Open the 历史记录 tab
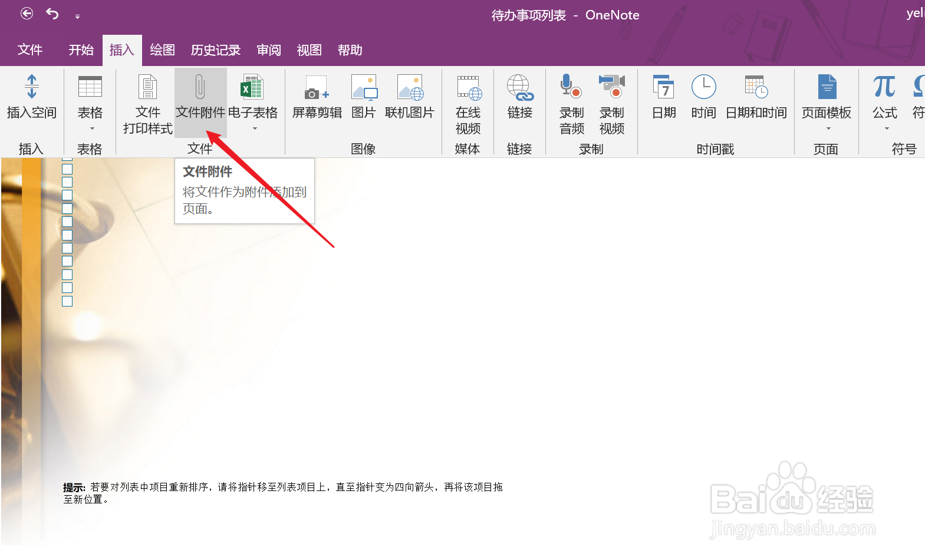 (x=216, y=50)
